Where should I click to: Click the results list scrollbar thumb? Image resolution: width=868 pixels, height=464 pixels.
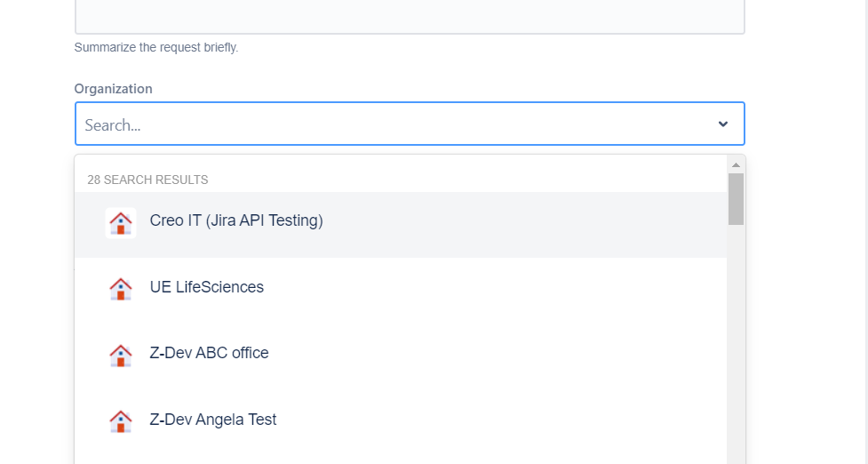tap(736, 198)
